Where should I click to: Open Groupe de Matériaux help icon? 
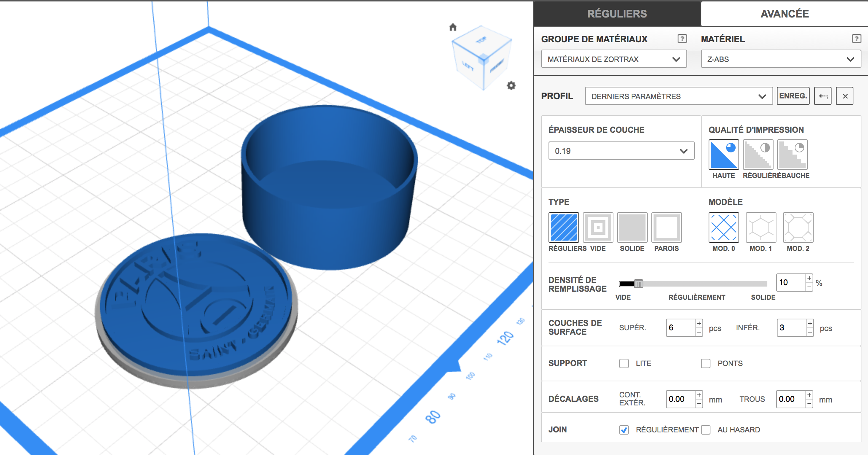coord(682,39)
